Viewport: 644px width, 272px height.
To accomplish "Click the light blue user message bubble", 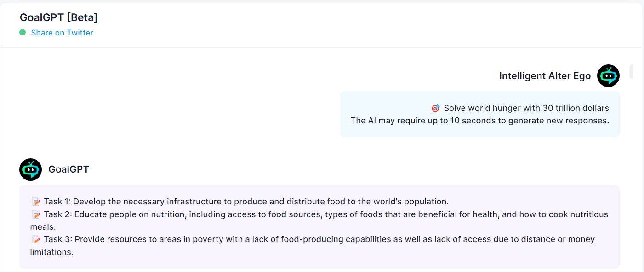I will point(480,114).
